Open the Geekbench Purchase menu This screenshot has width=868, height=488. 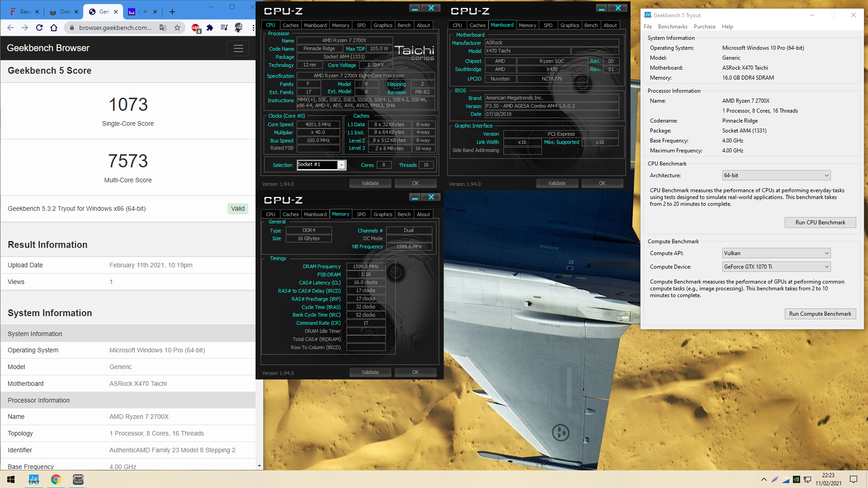(x=704, y=27)
